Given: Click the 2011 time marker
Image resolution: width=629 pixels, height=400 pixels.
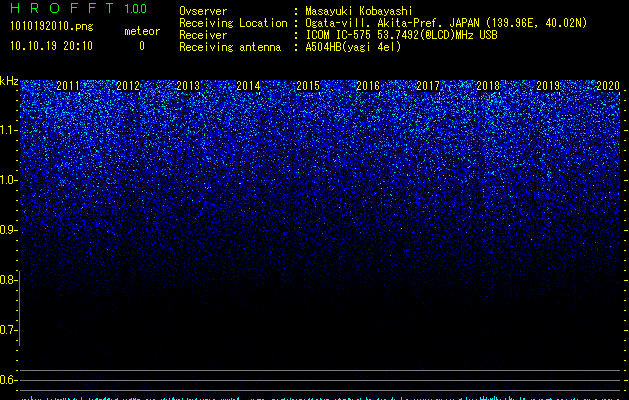Looking at the screenshot, I should [x=68, y=86].
